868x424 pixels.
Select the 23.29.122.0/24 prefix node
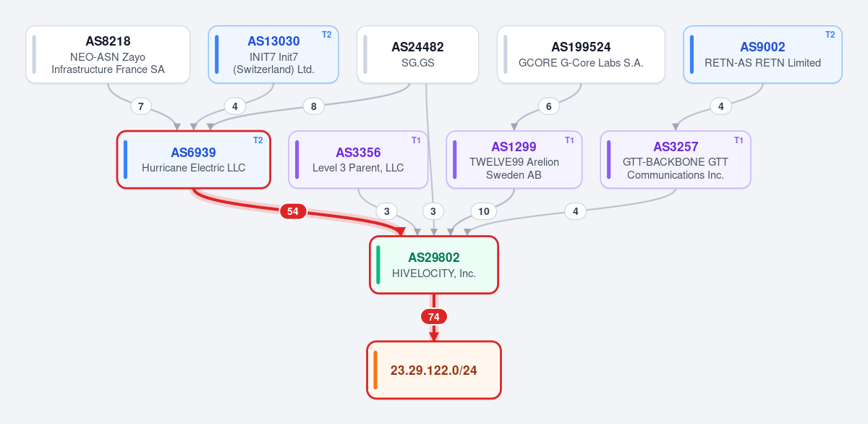point(434,370)
